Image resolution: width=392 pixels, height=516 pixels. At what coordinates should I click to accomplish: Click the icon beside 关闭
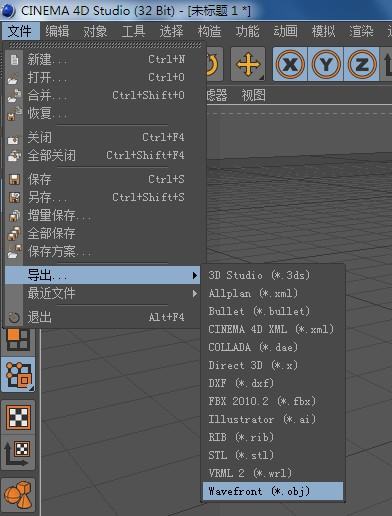[x=13, y=140]
